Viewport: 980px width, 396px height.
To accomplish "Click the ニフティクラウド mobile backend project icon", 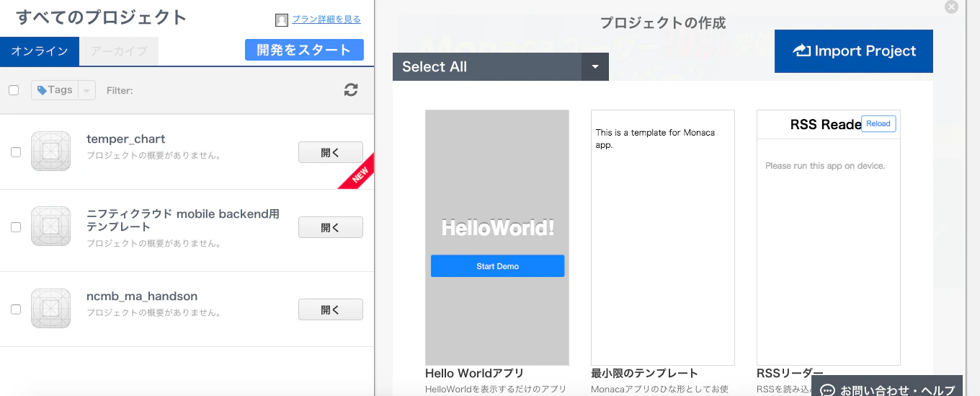I will point(50,226).
